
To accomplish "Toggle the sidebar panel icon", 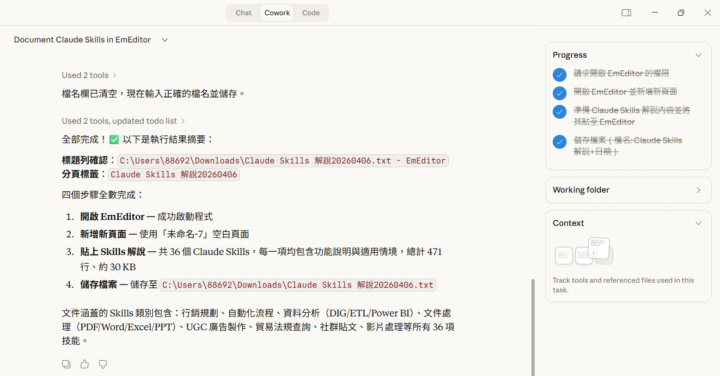I will [x=626, y=13].
